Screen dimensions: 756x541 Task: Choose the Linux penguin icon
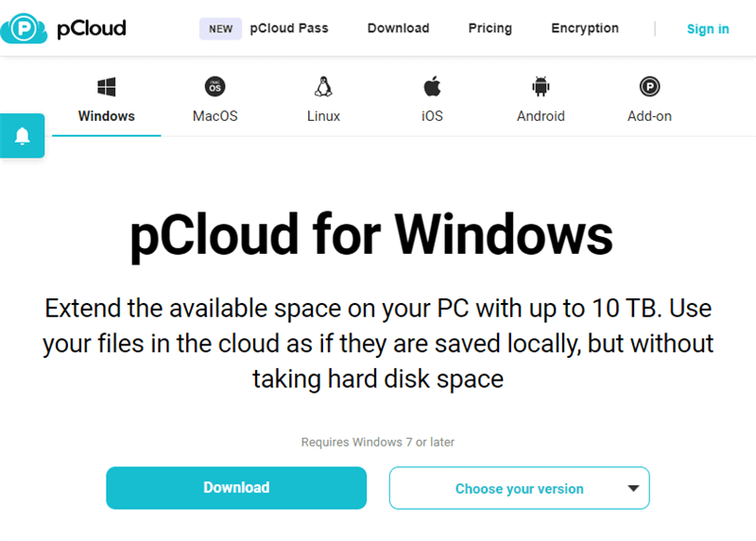323,87
